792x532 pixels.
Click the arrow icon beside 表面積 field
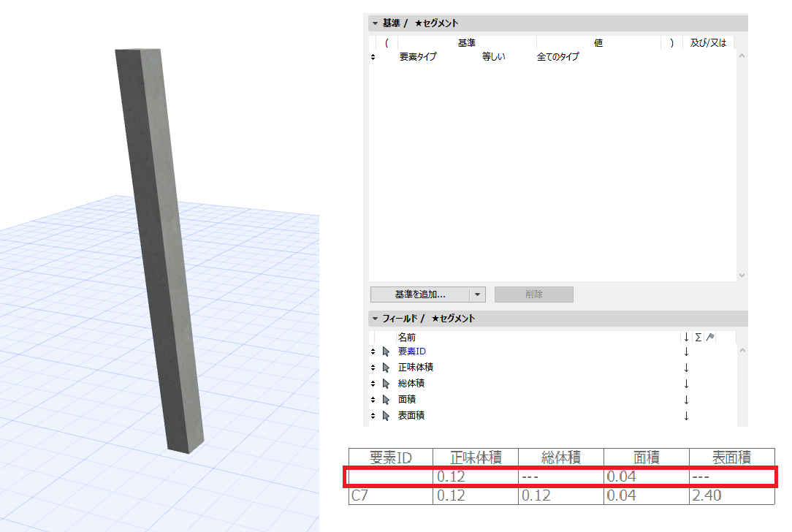386,417
